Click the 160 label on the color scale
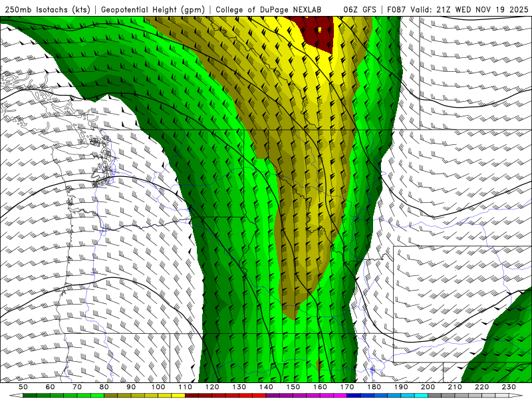The height and width of the screenshot is (399, 532). click(320, 387)
